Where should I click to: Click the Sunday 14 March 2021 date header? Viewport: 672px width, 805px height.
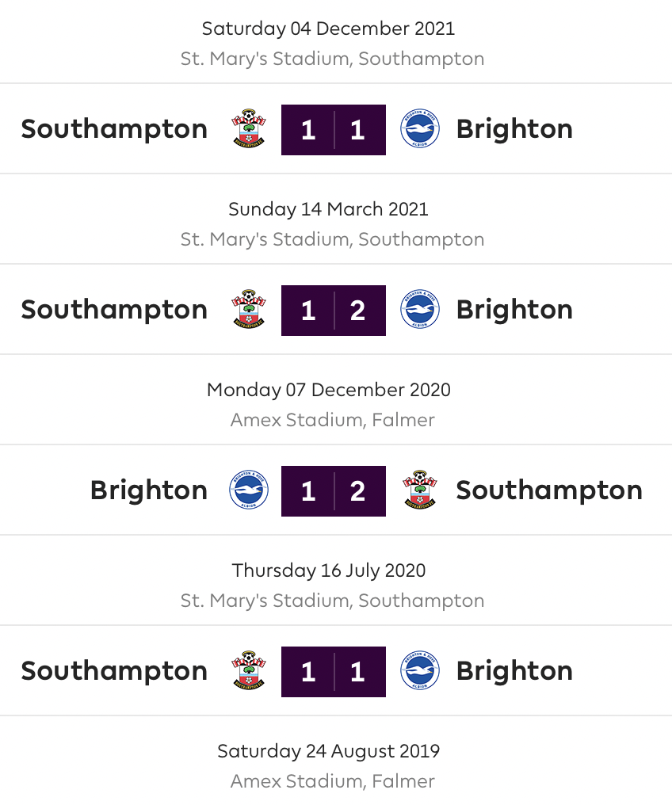pos(329,209)
